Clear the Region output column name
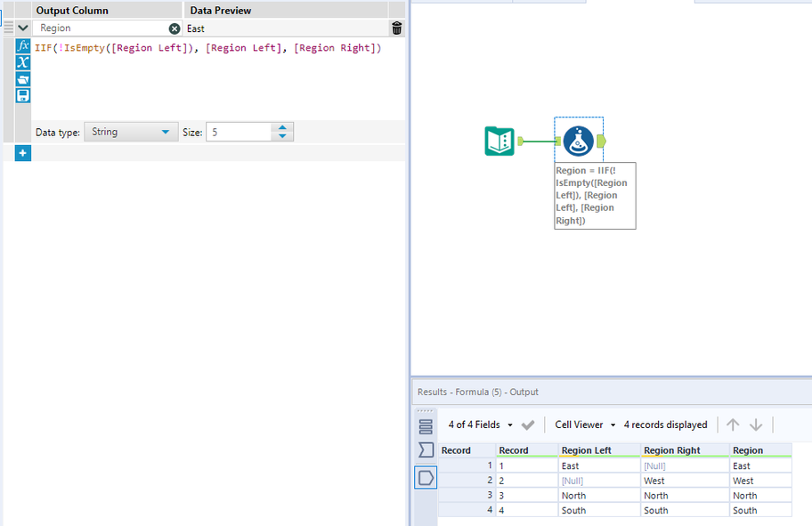Image resolution: width=812 pixels, height=526 pixels. pos(175,28)
